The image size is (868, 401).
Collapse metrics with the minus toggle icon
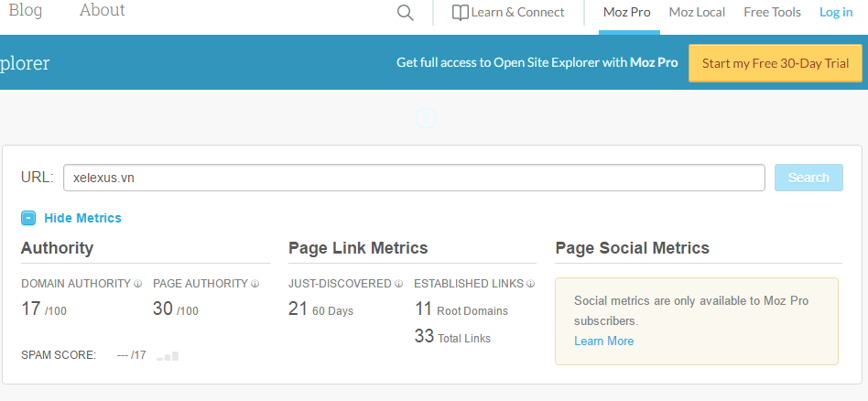click(x=28, y=218)
